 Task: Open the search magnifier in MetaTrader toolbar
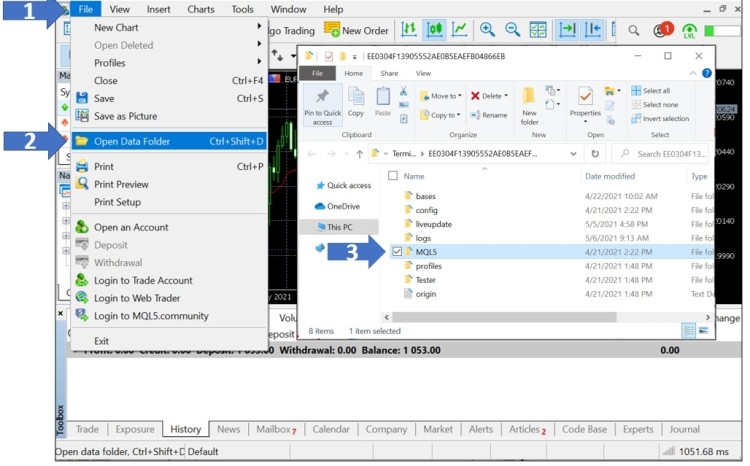tap(633, 30)
